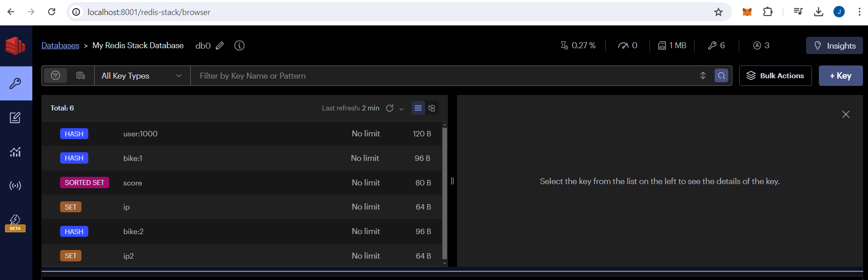Click the Total: 6 label
Image resolution: width=868 pixels, height=280 pixels.
tap(62, 108)
